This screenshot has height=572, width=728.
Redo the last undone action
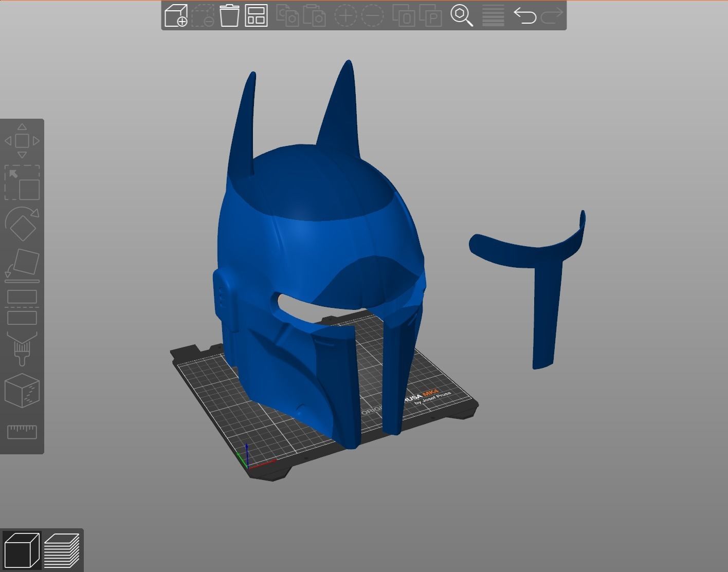coord(552,15)
